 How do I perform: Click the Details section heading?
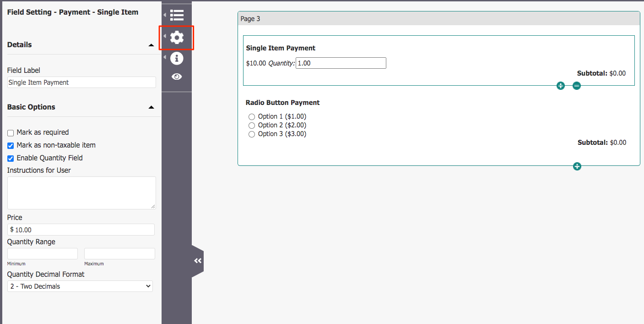pos(20,45)
